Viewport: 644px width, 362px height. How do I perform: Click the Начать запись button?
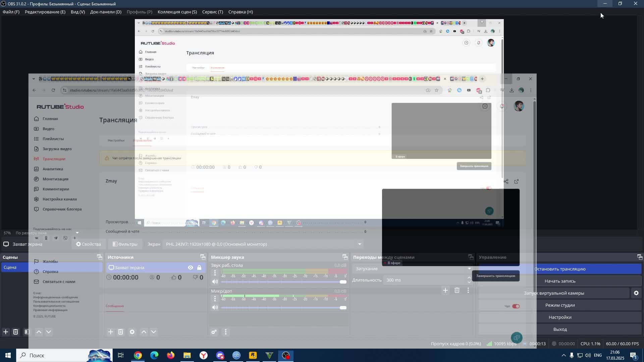point(559,281)
